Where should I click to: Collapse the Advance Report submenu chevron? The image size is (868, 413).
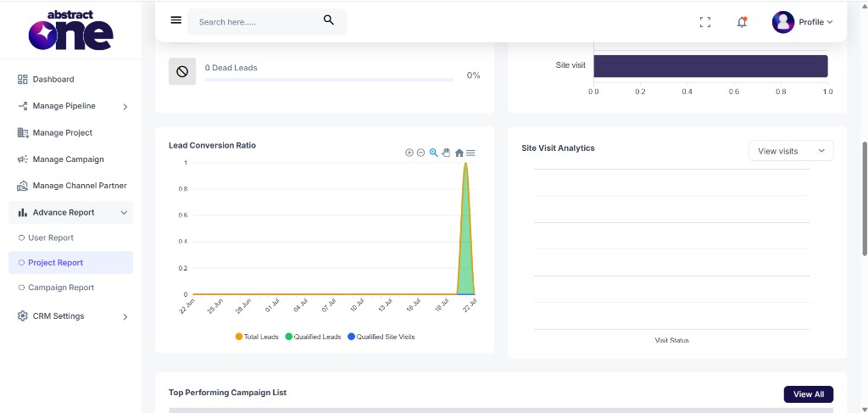click(124, 213)
